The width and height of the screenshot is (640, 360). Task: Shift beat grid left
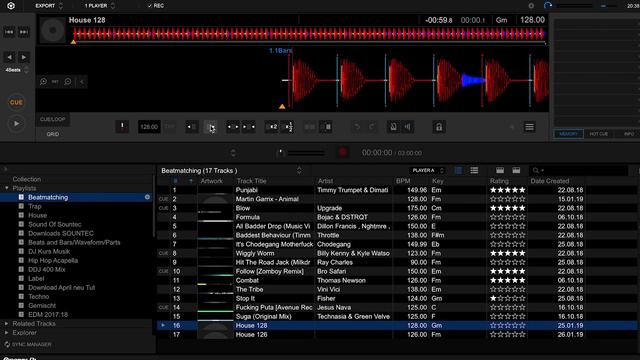coord(191,127)
